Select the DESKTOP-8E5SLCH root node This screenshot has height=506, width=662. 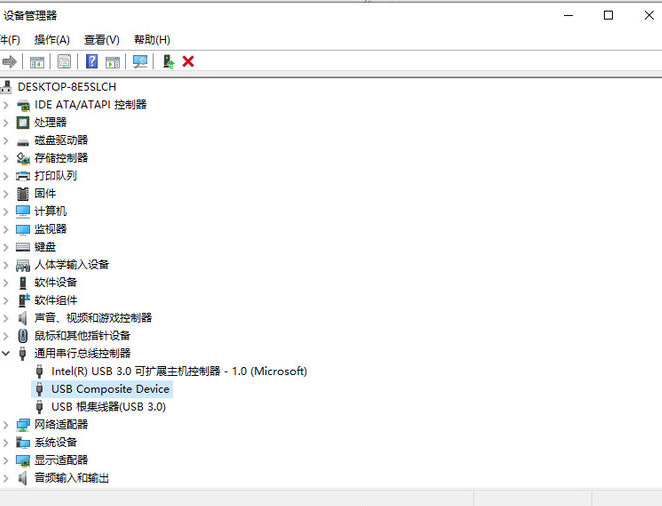coord(66,87)
